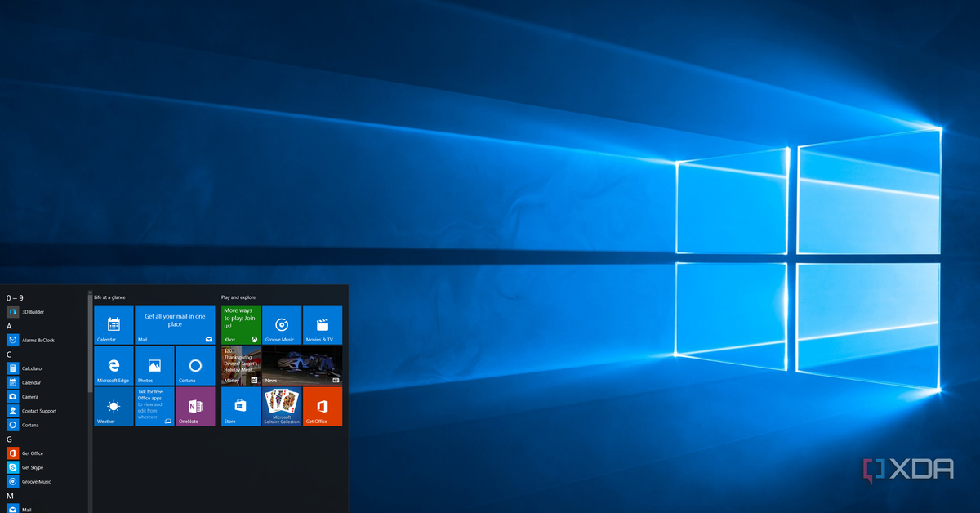The height and width of the screenshot is (513, 980).
Task: Open the News live tile
Action: 302,365
